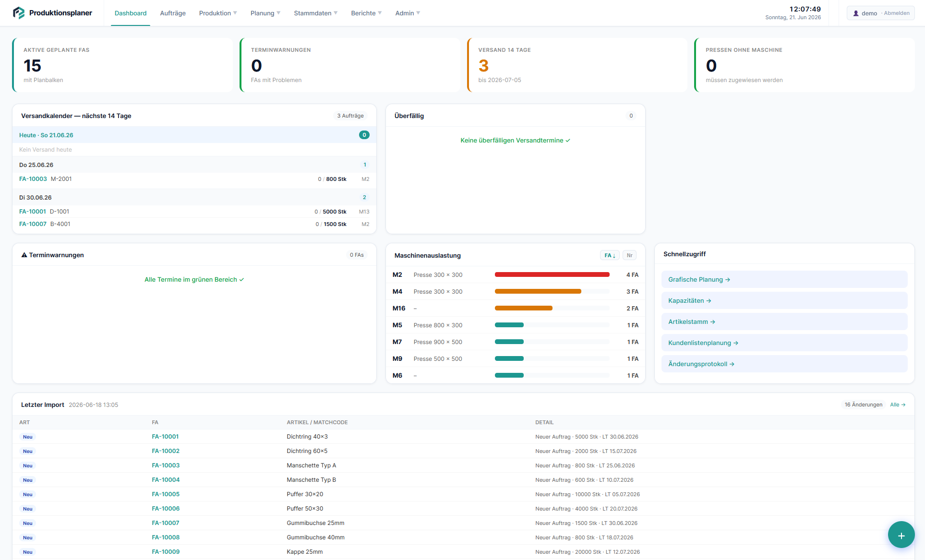Click the green plus floating button
The height and width of the screenshot is (560, 925).
(901, 535)
